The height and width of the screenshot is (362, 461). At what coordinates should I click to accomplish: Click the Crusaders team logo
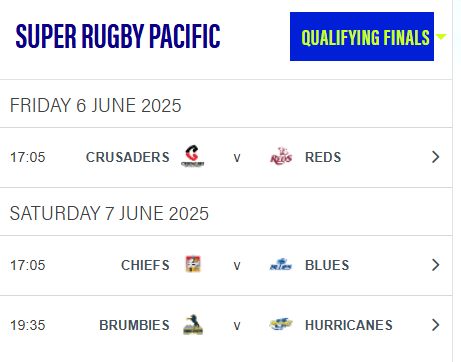[193, 156]
